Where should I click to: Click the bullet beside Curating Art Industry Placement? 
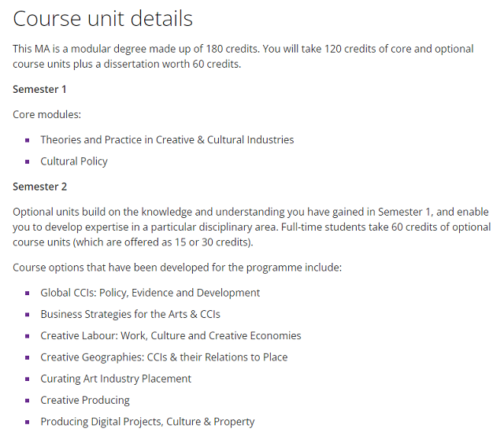coord(28,379)
